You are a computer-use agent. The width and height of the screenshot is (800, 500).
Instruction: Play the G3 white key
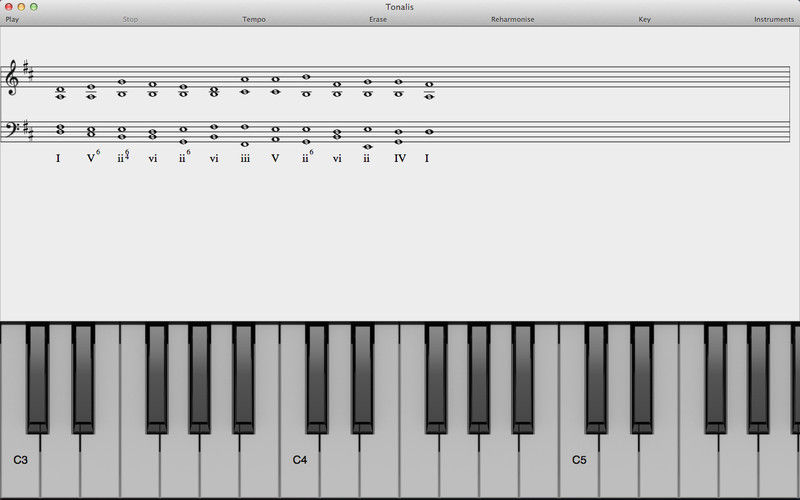(x=179, y=464)
